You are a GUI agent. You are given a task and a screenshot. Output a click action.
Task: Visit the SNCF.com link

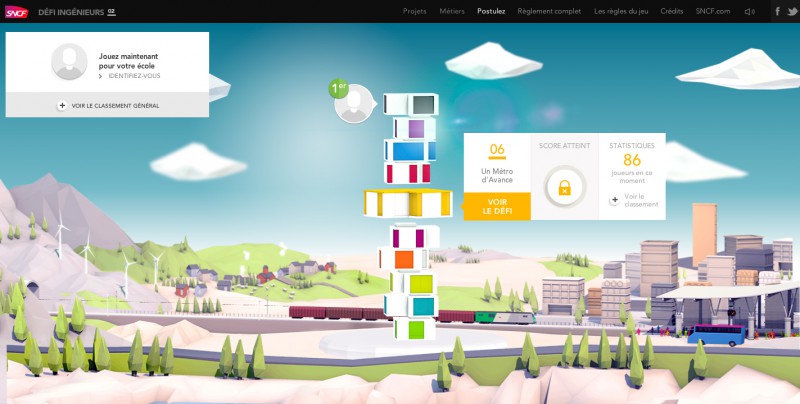click(x=713, y=11)
